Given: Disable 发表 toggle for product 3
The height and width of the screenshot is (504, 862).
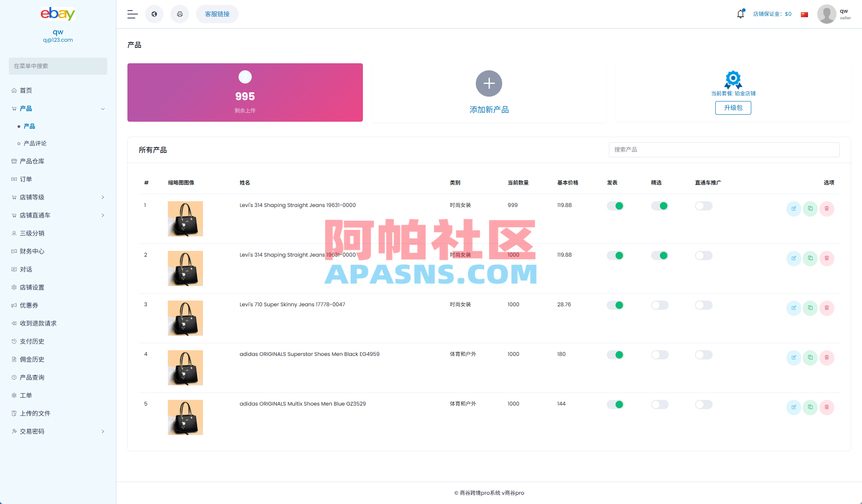Looking at the screenshot, I should (x=615, y=305).
